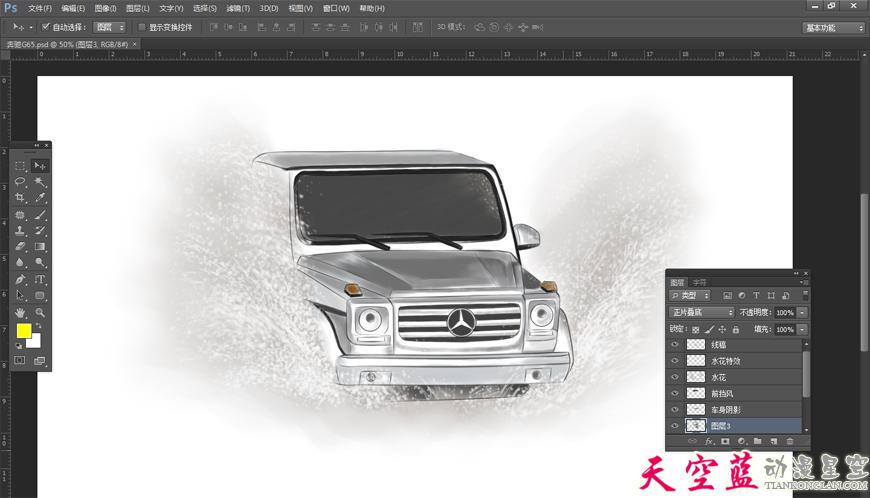Hide the 水花 layer
Screen dimensions: 870x498
[675, 377]
